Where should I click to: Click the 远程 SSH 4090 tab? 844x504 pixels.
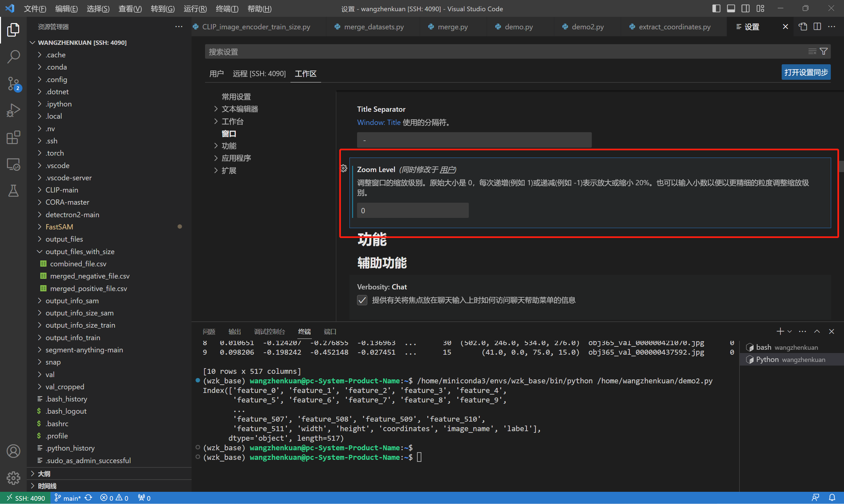click(x=258, y=73)
